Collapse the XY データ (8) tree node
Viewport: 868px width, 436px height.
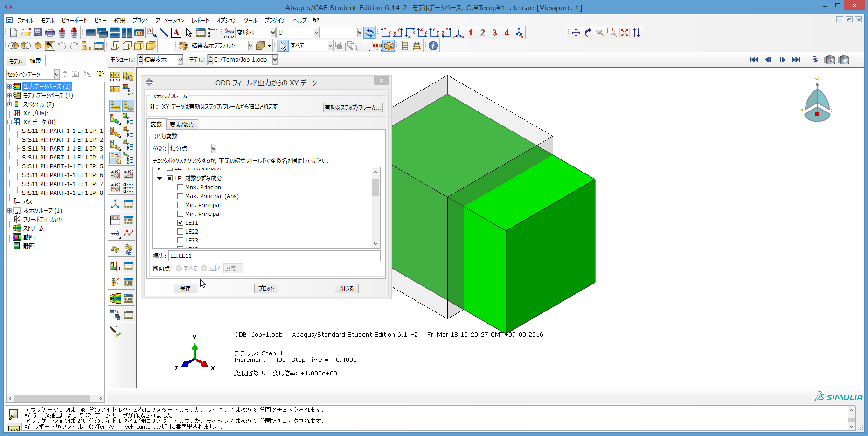pyautogui.click(x=9, y=122)
